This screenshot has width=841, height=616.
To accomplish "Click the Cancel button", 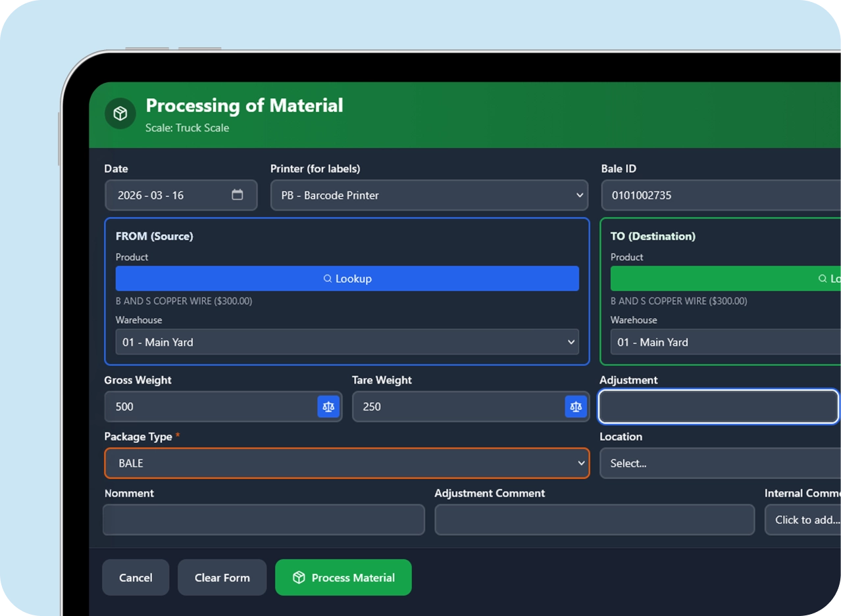I will click(136, 578).
